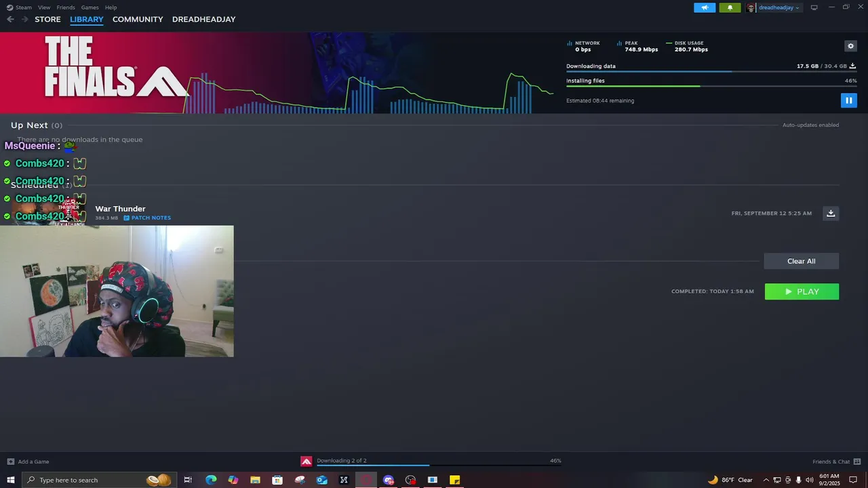Click COMPLETED: TODAY 1:58 AM label
Image resolution: width=868 pixels, height=488 pixels.
[713, 291]
